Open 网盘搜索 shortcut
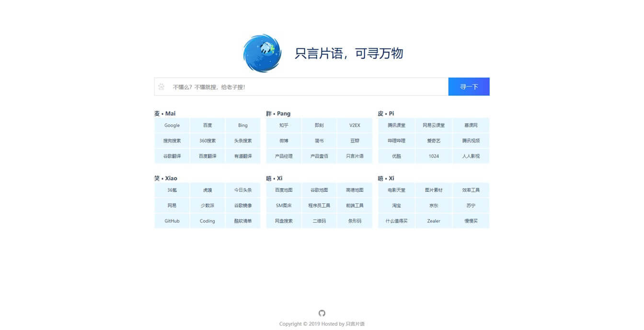Image resolution: width=644 pixels, height=330 pixels. (x=284, y=221)
